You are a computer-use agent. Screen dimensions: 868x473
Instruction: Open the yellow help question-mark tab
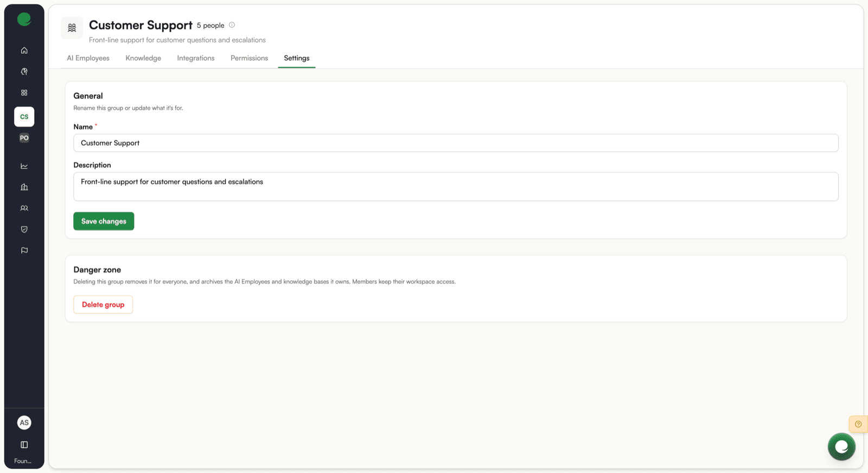tap(858, 424)
